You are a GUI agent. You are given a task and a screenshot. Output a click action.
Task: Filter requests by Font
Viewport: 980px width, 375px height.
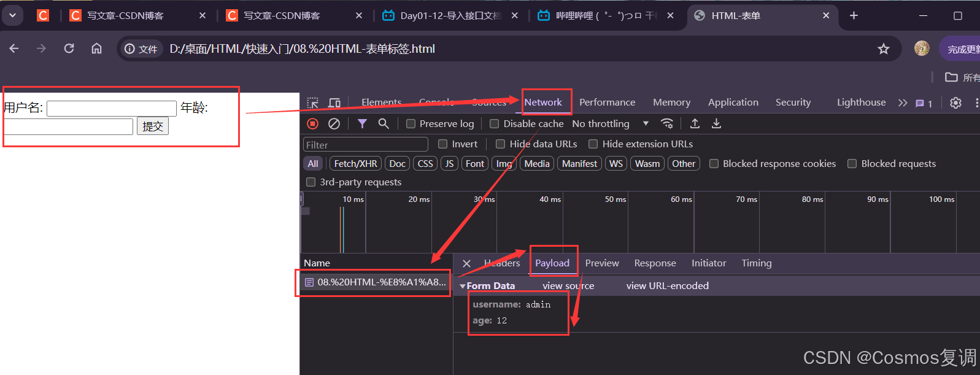click(475, 163)
